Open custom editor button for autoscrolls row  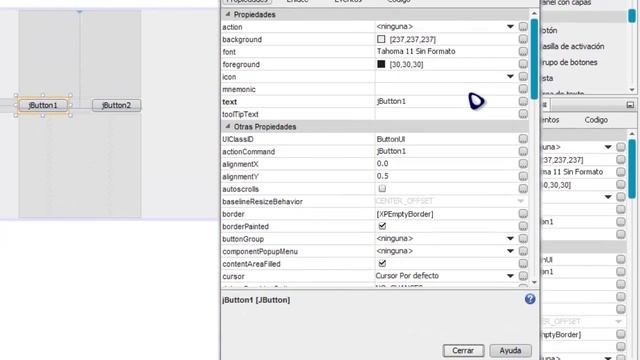click(523, 189)
